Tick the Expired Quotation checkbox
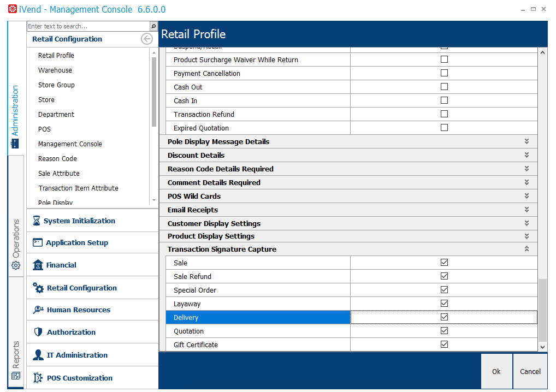This screenshot has width=556, height=392. [444, 128]
